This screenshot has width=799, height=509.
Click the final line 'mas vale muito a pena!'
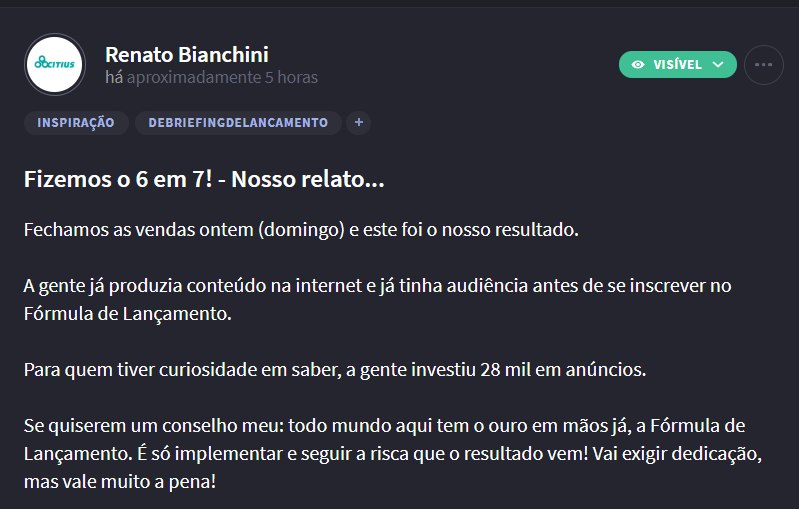pyautogui.click(x=120, y=481)
